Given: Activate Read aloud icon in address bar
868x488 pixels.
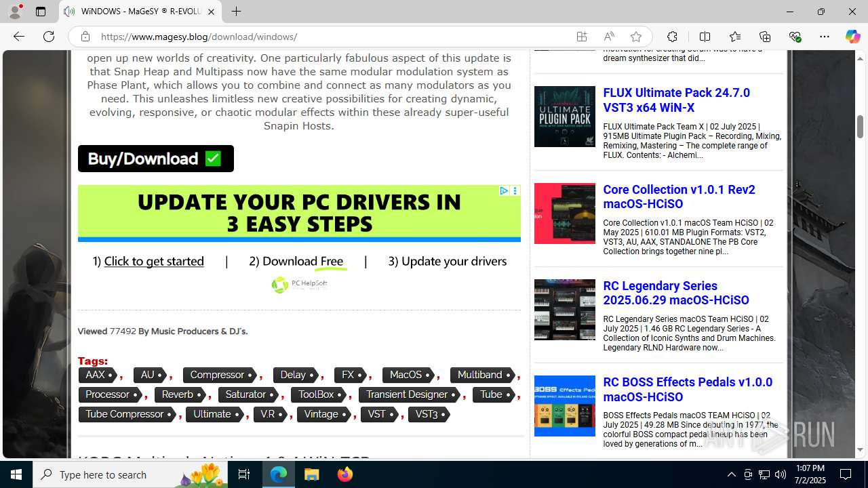Looking at the screenshot, I should (609, 37).
